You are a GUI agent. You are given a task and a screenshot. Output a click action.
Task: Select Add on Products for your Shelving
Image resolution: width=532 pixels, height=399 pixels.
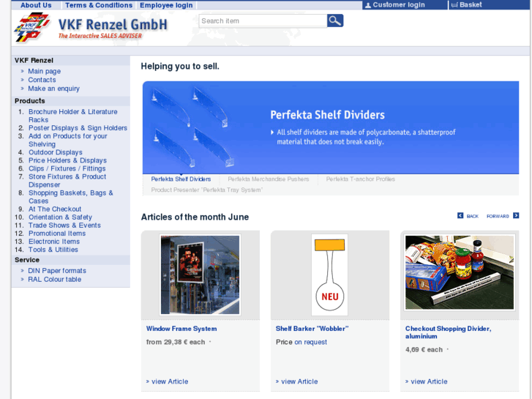(67, 140)
